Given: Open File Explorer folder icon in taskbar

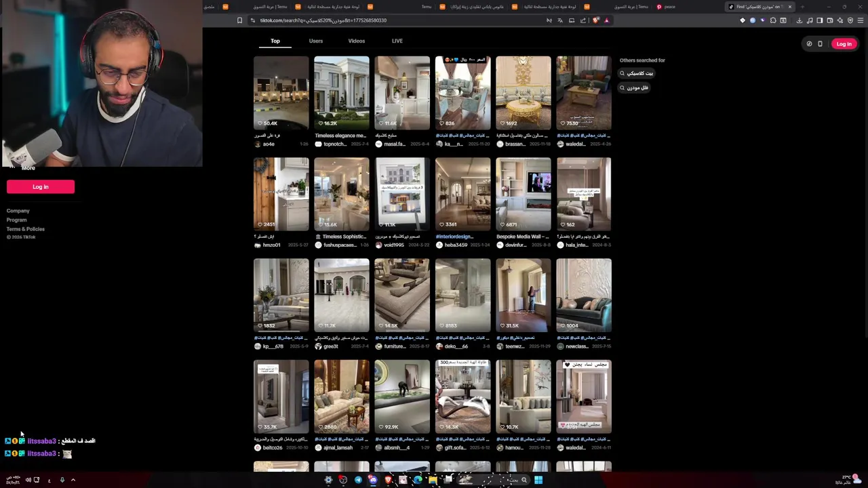Looking at the screenshot, I should (x=433, y=480).
